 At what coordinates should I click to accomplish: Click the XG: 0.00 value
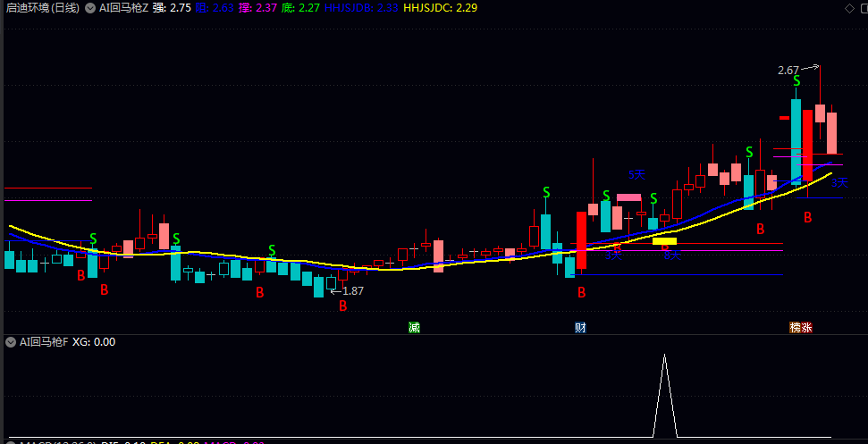(94, 342)
